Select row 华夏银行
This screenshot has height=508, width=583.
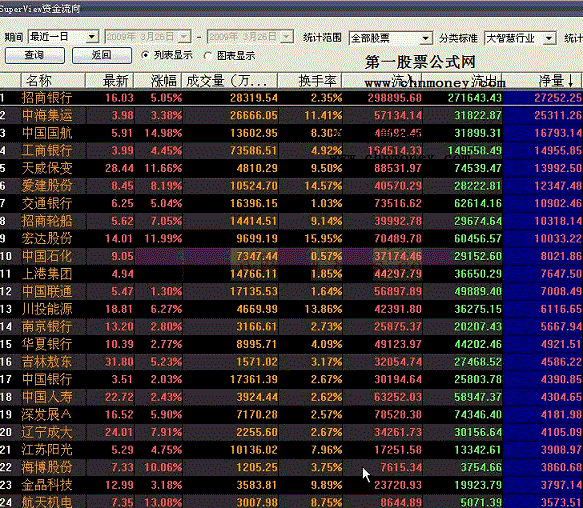coord(292,344)
